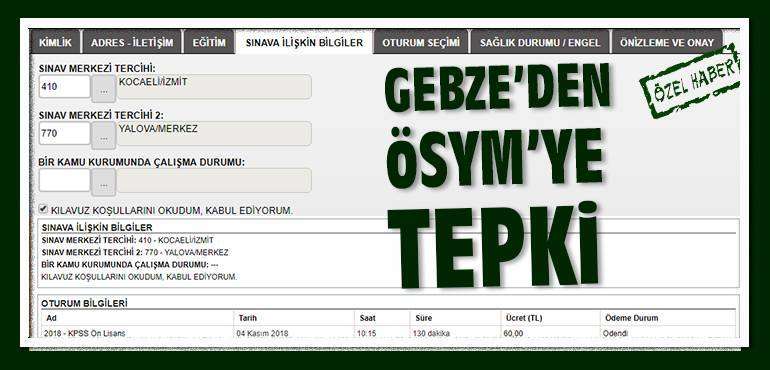Click the KOCAELİ/İZMİT center name field
Screen dimensions: 770x370
pyautogui.click(x=214, y=86)
